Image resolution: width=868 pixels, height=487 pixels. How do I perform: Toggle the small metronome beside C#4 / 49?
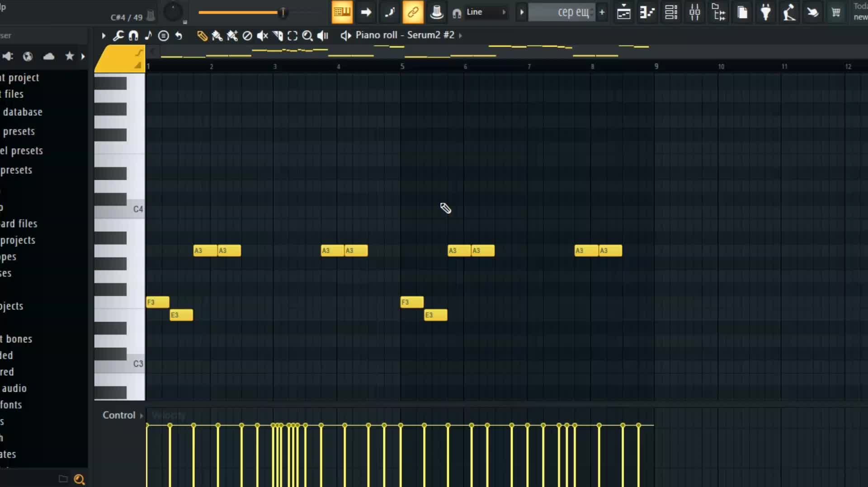(151, 16)
